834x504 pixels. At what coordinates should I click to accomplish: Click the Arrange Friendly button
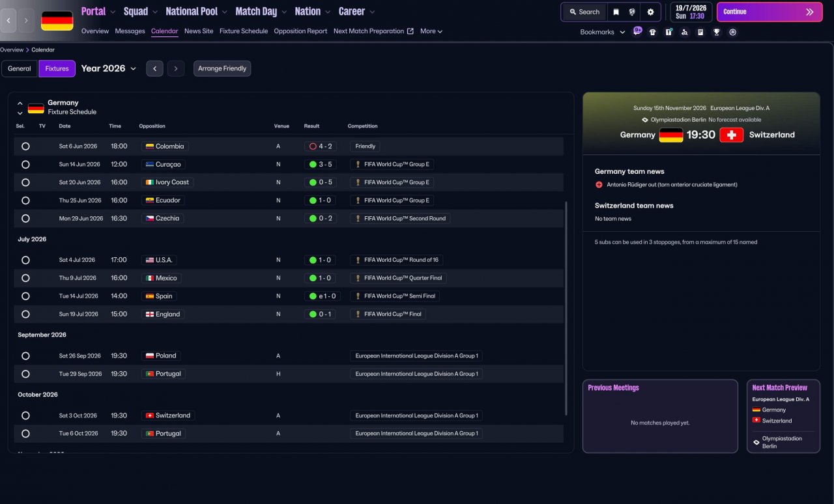222,68
